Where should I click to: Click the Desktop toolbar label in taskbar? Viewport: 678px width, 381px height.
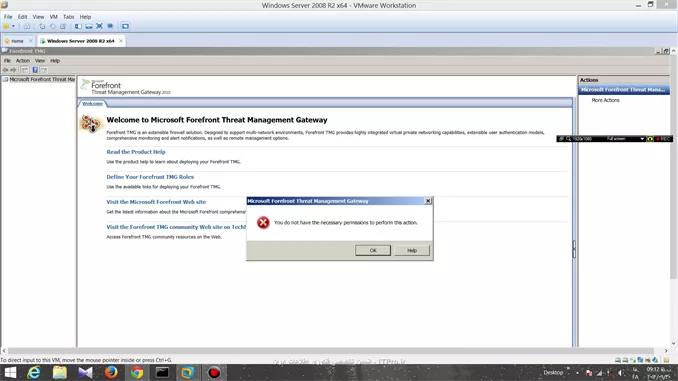point(553,372)
